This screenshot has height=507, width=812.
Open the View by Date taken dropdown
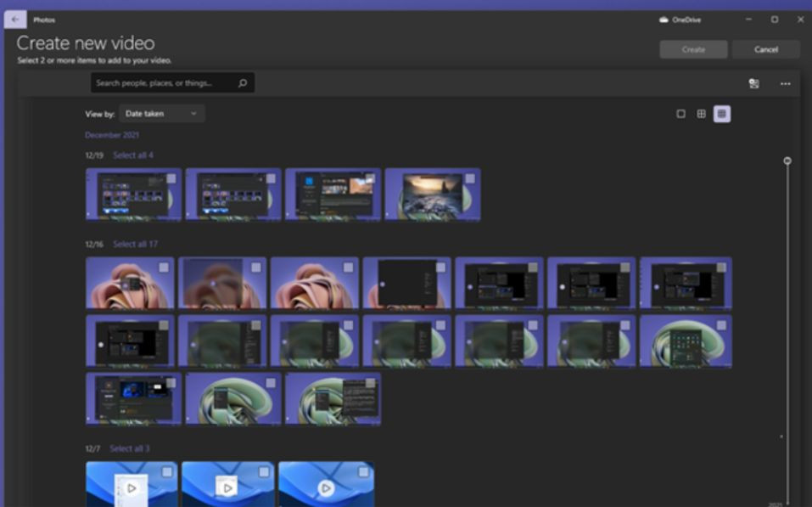click(x=160, y=114)
